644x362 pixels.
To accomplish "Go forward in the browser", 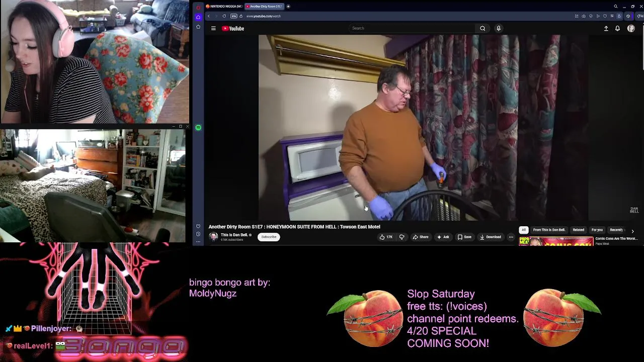I will click(216, 16).
